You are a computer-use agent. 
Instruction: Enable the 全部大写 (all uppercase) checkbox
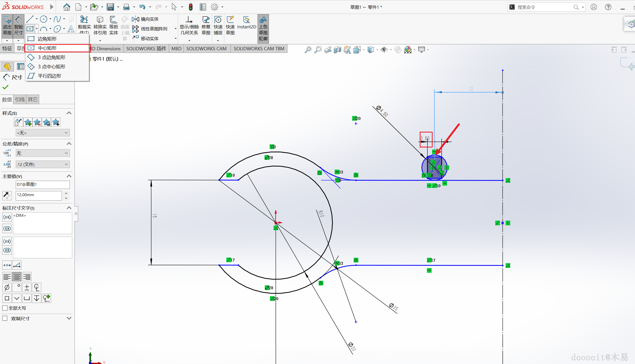tap(5, 308)
